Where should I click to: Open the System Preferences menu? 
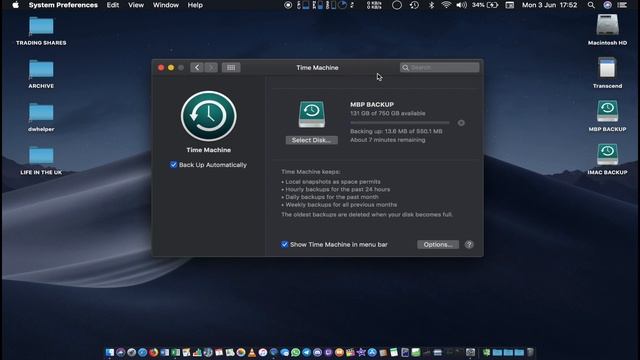point(63,5)
